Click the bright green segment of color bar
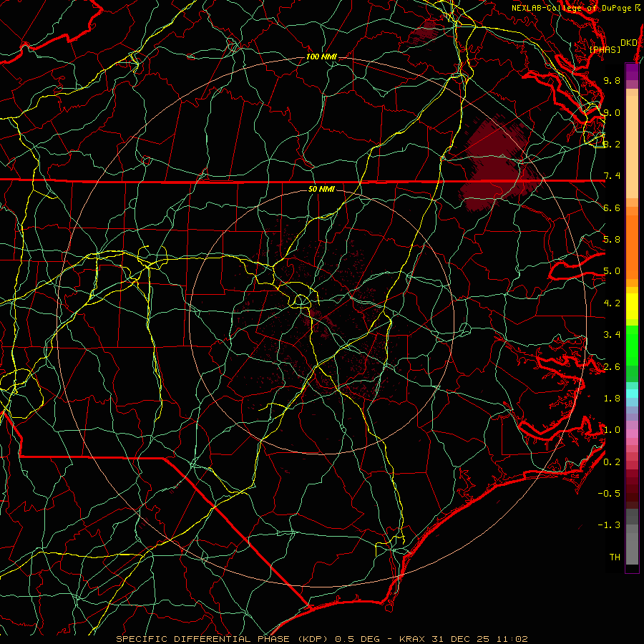644x644 pixels. tap(632, 346)
